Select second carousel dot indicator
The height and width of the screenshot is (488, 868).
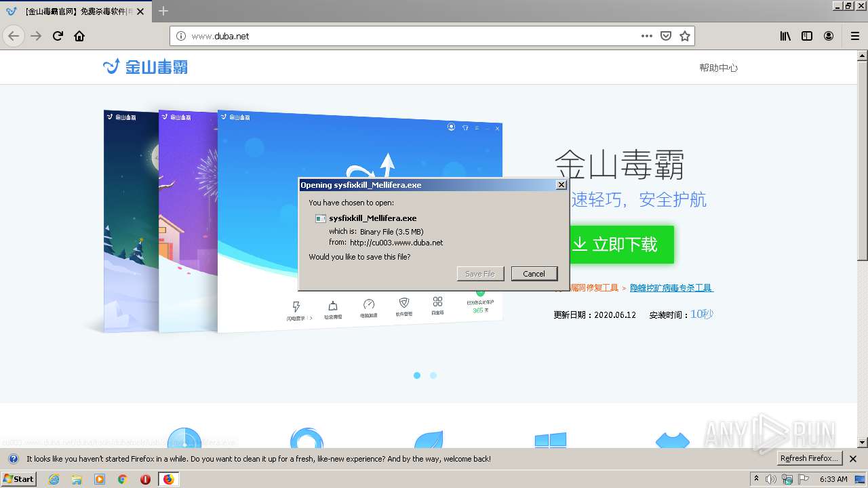click(x=433, y=375)
